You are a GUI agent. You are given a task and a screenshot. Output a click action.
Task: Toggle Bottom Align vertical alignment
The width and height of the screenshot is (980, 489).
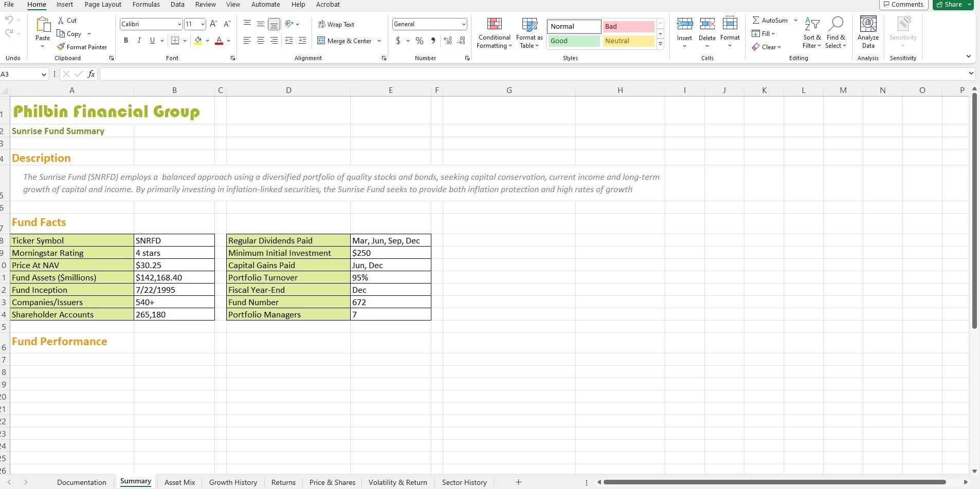point(274,24)
